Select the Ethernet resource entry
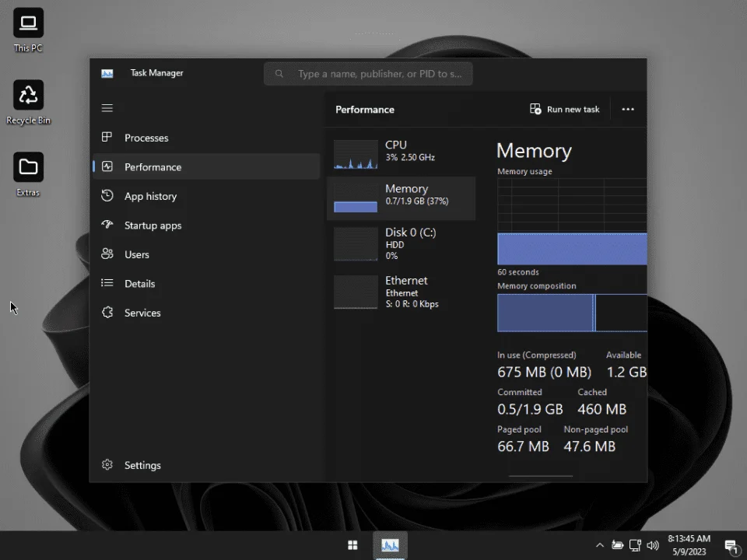Viewport: 747px width, 560px height. tap(402, 292)
